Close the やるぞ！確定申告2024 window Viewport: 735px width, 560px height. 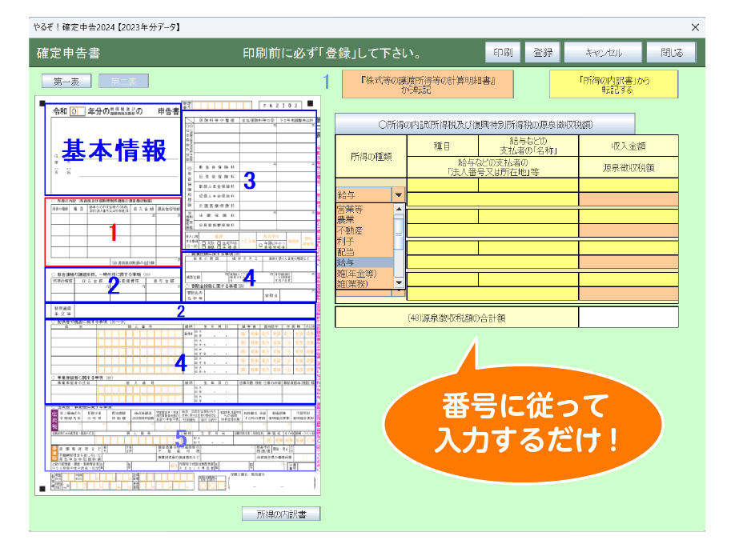(x=695, y=27)
